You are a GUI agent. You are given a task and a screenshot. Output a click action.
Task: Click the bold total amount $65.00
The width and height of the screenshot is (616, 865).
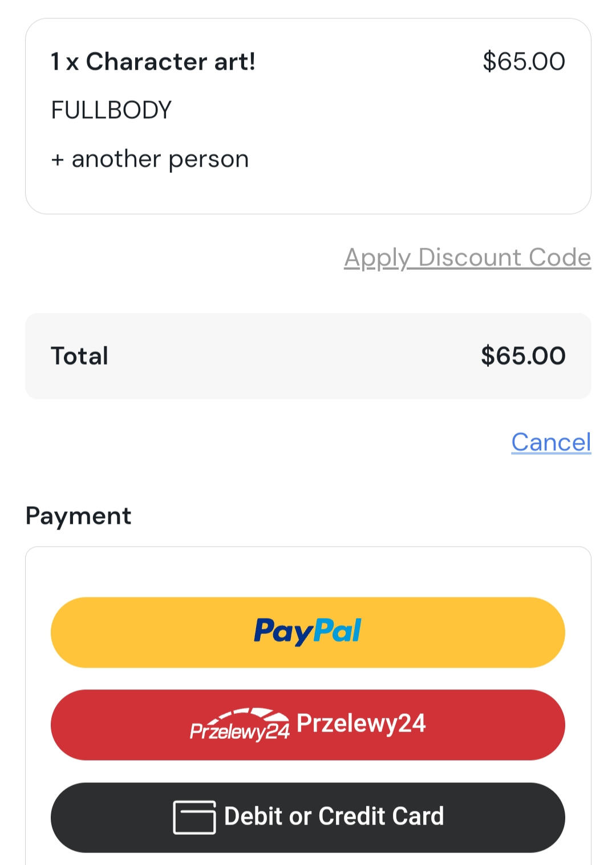click(x=523, y=356)
